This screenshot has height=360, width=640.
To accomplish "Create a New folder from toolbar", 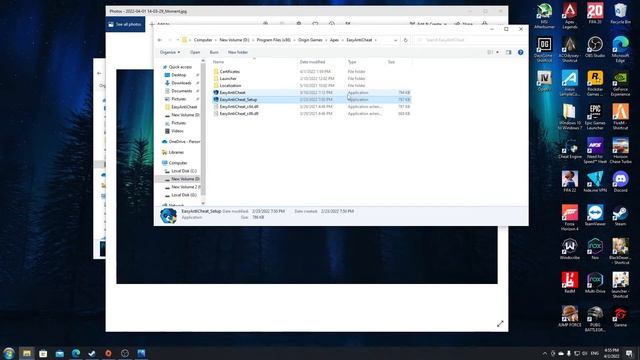I will click(x=238, y=52).
